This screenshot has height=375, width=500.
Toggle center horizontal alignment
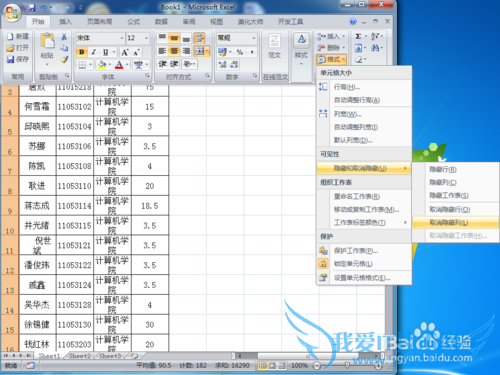coord(174,51)
